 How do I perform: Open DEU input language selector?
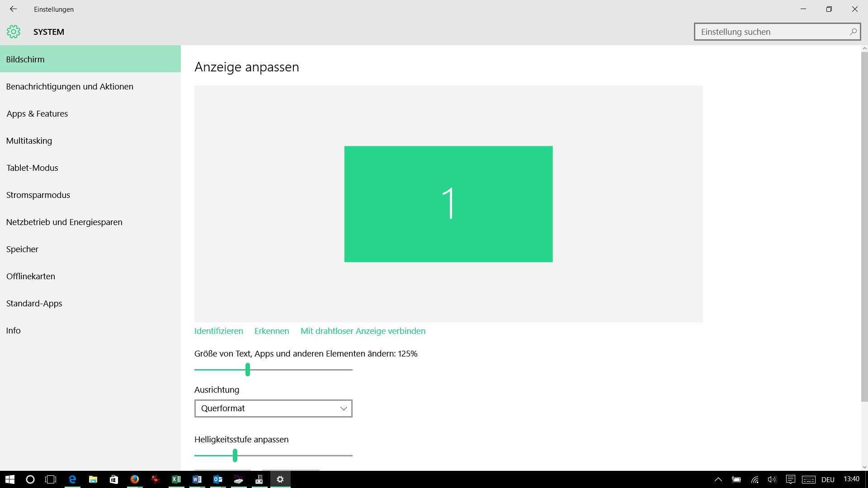point(828,479)
